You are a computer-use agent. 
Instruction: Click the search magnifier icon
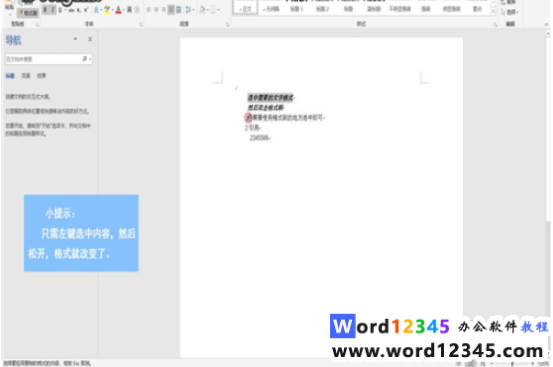(85, 59)
